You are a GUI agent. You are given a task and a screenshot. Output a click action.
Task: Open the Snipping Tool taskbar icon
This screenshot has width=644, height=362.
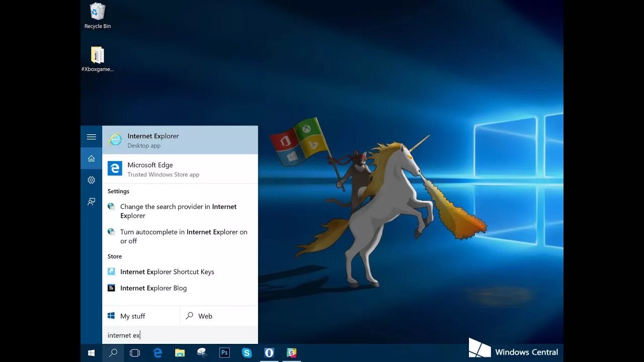(x=202, y=353)
